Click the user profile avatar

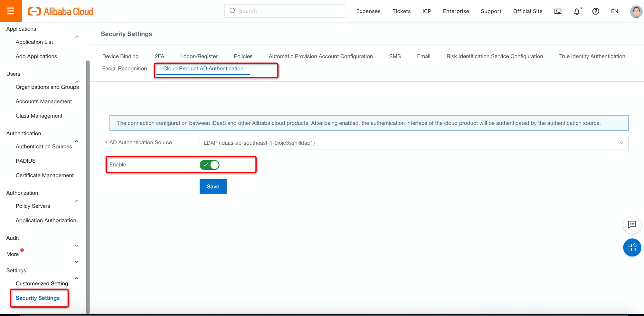point(636,11)
